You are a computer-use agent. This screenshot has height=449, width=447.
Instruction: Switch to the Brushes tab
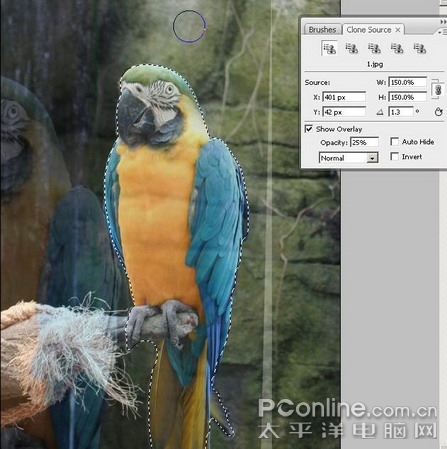tap(322, 30)
